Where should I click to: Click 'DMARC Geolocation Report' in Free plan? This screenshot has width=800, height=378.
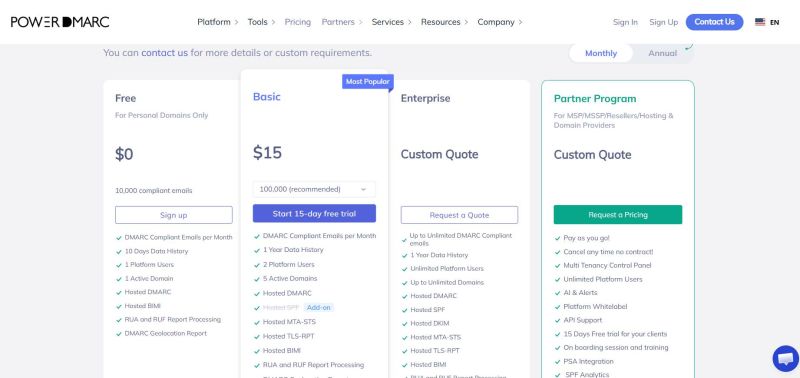tap(166, 334)
